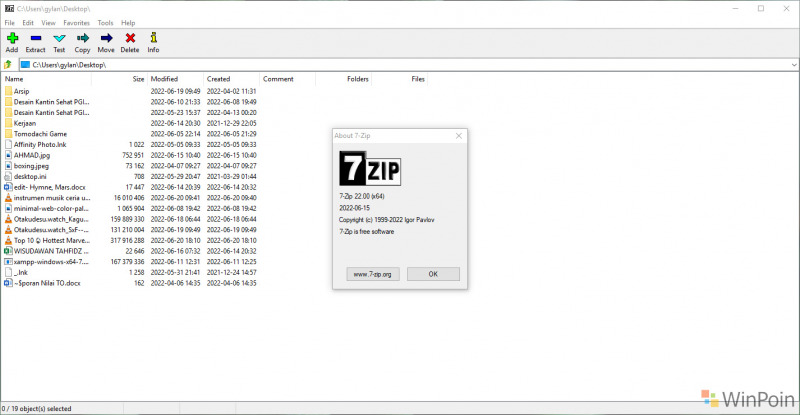This screenshot has width=800, height=415.
Task: Click the Copy toolbar icon
Action: pyautogui.click(x=83, y=38)
